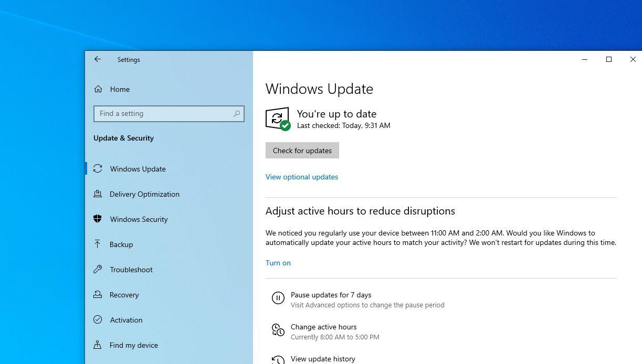This screenshot has height=364, width=642.
Task: Click the back arrow in Settings
Action: pyautogui.click(x=98, y=60)
